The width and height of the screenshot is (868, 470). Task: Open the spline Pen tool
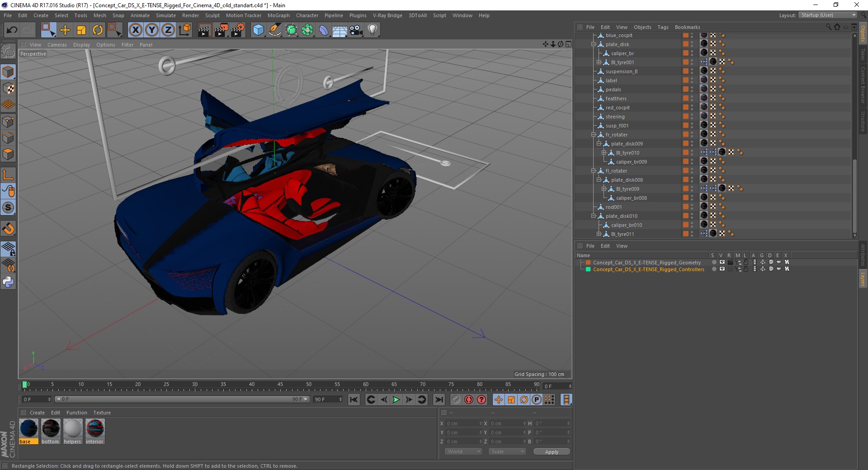point(274,30)
